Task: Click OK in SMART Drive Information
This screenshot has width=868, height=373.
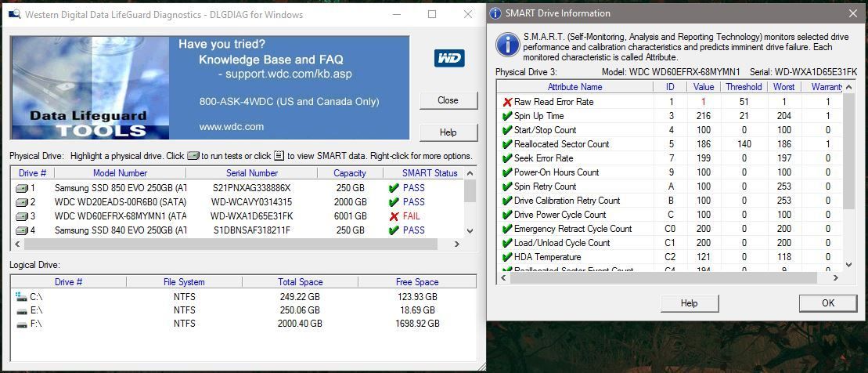Action: pyautogui.click(x=828, y=303)
